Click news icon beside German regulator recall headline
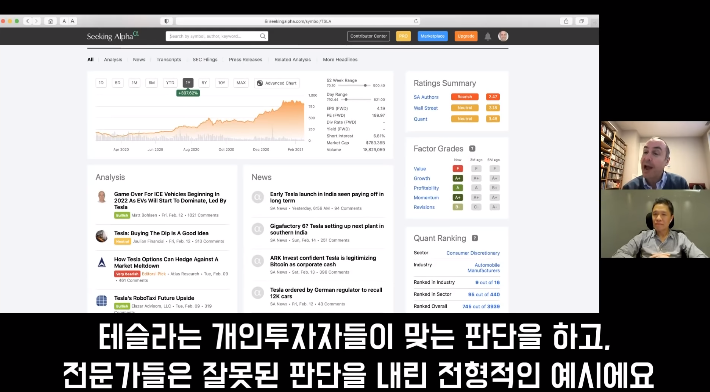The height and width of the screenshot is (392, 710). pos(258,293)
